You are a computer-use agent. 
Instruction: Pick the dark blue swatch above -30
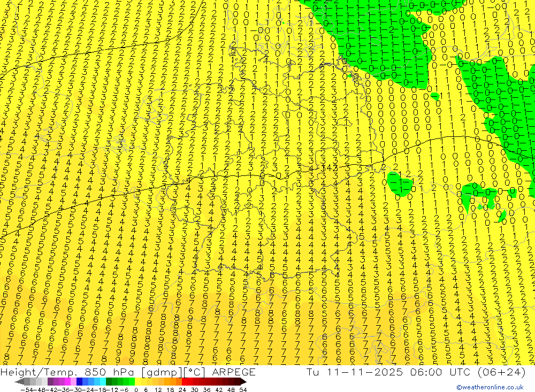pos(79,382)
